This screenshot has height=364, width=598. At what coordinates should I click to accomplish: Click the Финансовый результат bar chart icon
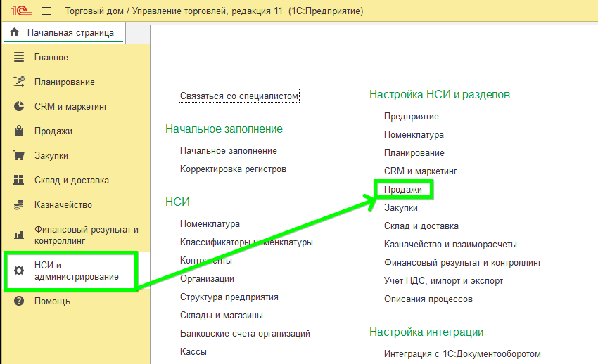tap(19, 235)
